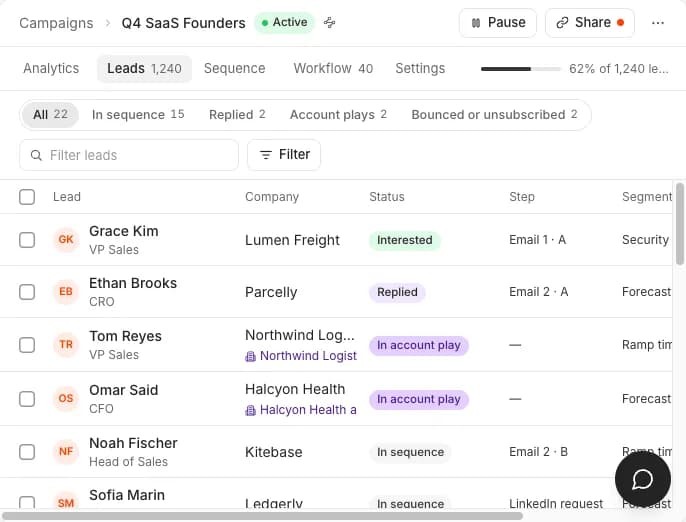686x522 pixels.
Task: Click the GK avatar for Grace Kim
Action: (66, 239)
